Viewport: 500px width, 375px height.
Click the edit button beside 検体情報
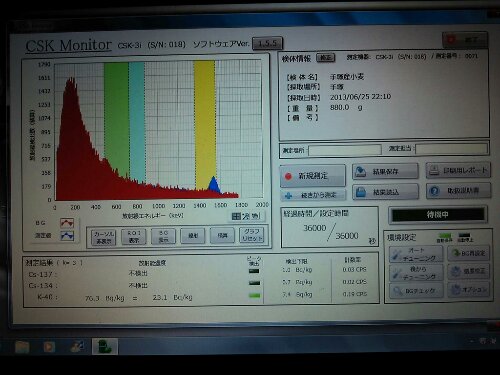[x=325, y=58]
